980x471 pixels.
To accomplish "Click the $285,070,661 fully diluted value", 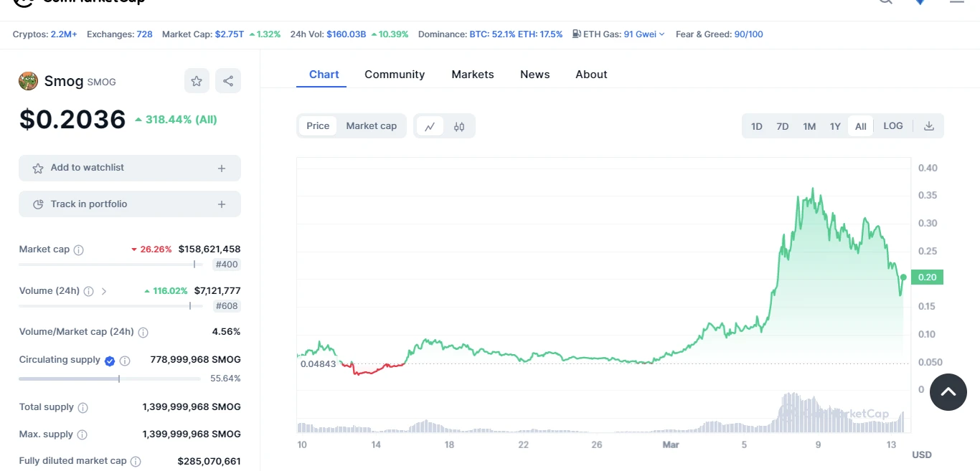I will 209,462.
